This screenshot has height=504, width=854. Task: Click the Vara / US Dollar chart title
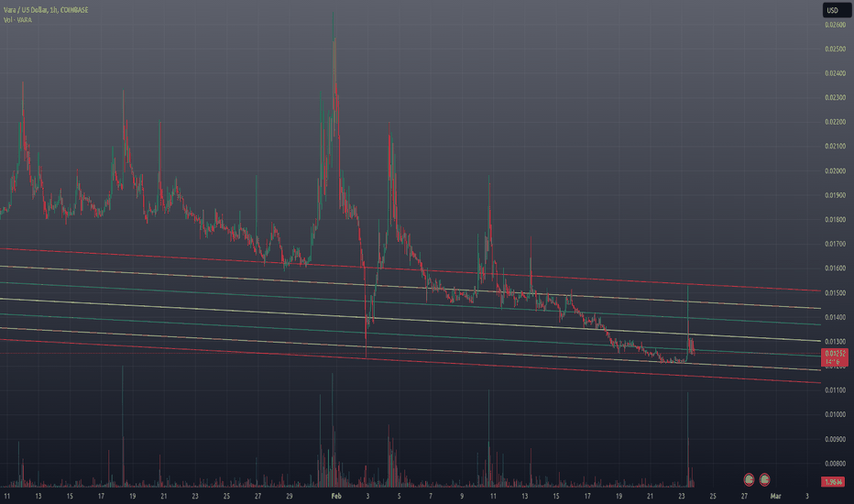pyautogui.click(x=46, y=10)
